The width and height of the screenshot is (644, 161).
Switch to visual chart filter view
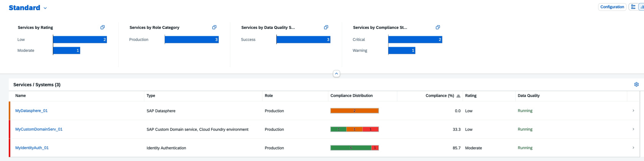[x=641, y=7]
